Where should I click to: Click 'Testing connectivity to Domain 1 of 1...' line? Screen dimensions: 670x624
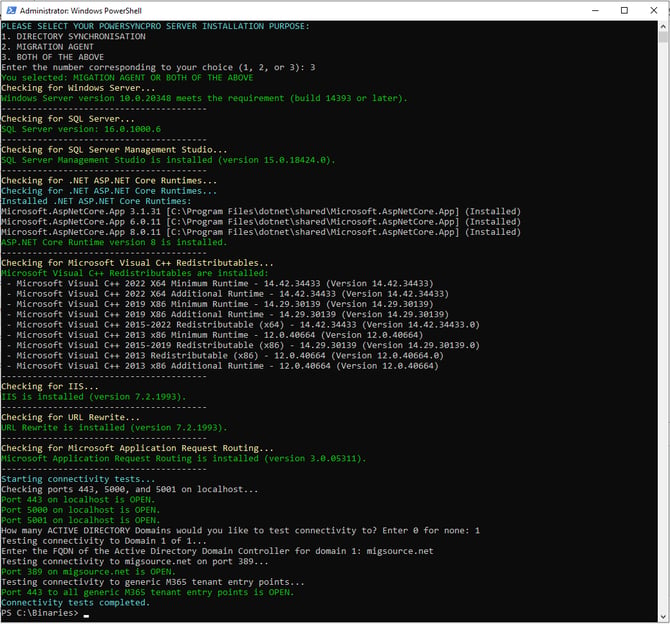[104, 540]
